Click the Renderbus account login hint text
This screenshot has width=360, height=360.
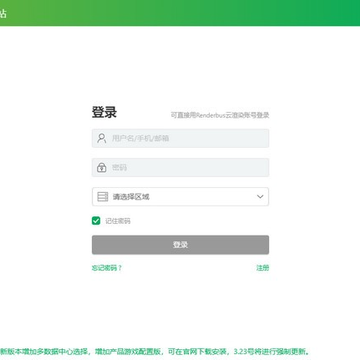[x=220, y=115]
